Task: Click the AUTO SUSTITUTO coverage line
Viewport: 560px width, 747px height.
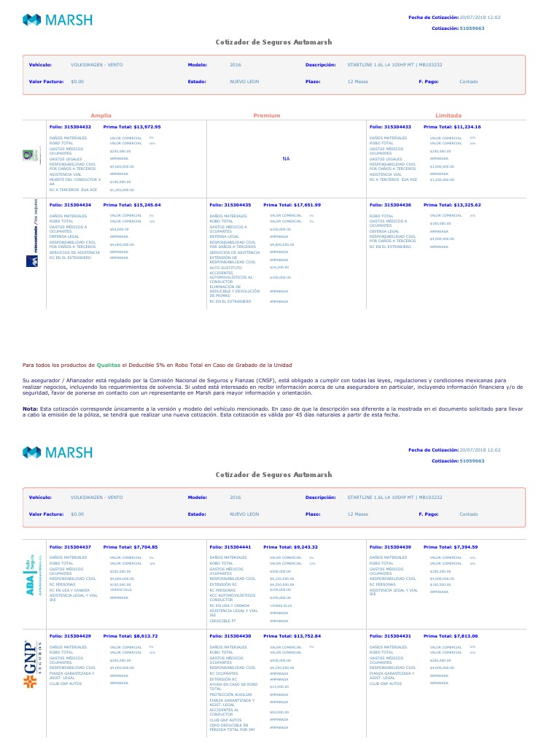Action: tap(226, 268)
